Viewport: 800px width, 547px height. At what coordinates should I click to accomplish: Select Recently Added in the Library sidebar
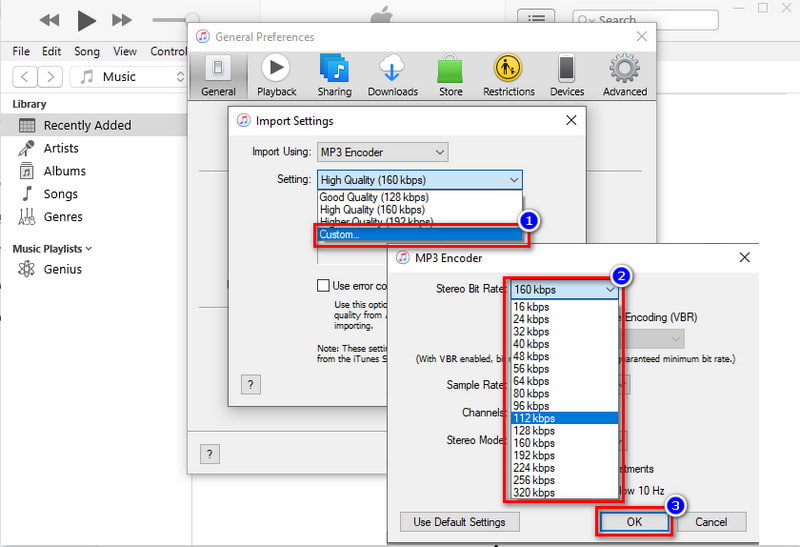[x=87, y=125]
